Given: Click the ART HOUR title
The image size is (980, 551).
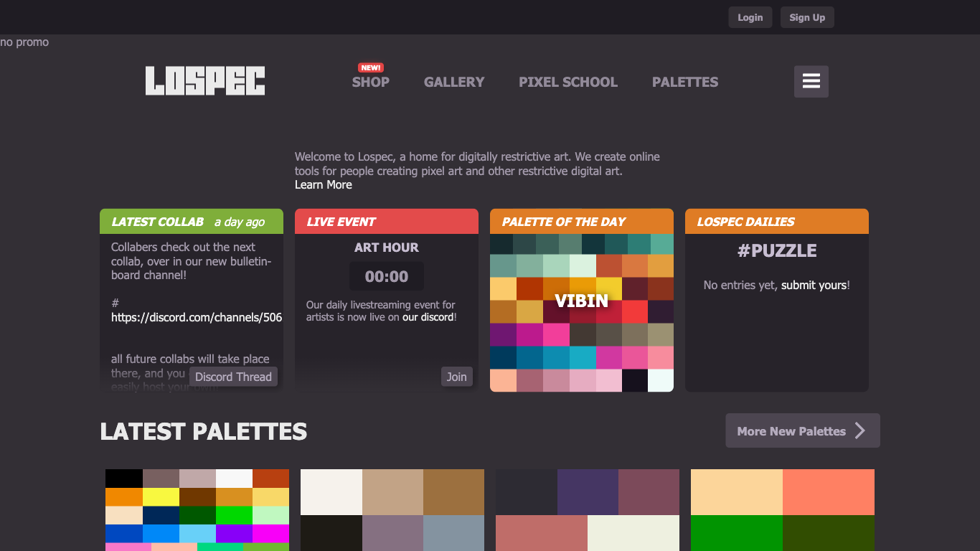Looking at the screenshot, I should 387,248.
